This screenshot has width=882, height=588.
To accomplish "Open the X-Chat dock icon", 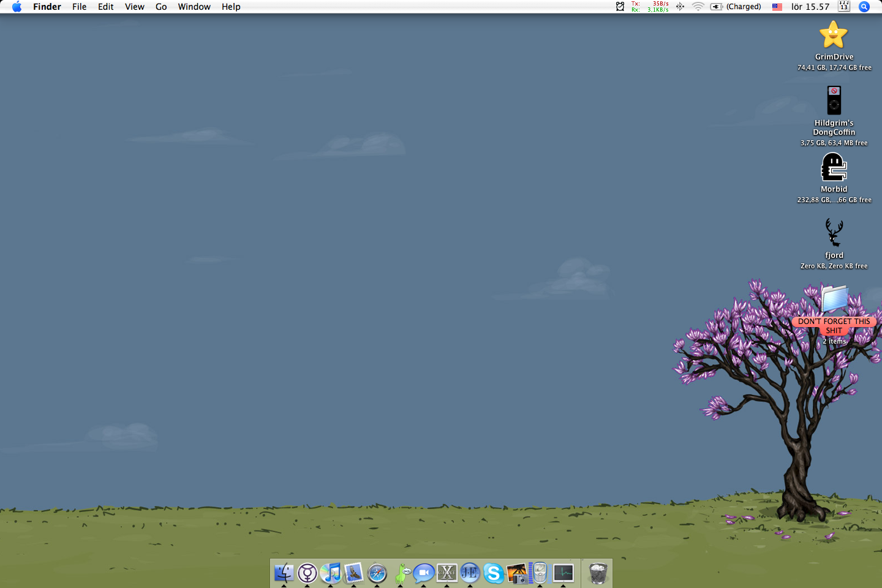I will click(447, 573).
